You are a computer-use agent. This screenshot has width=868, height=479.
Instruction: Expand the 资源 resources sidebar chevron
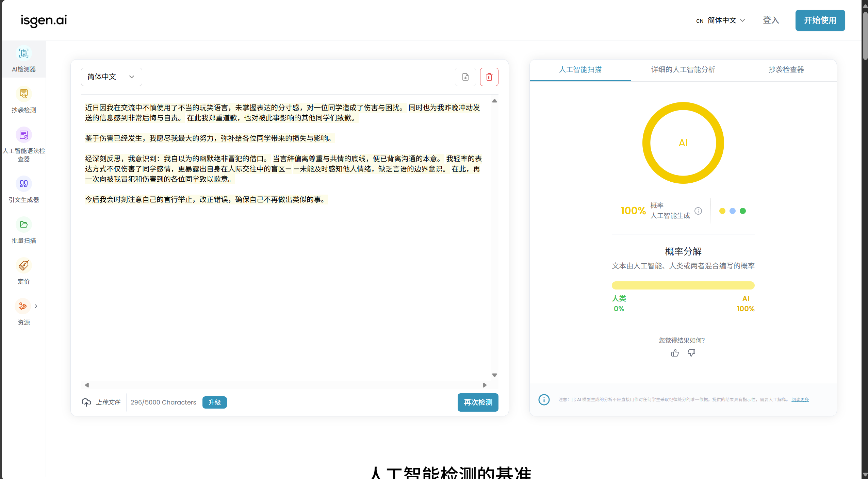(36, 306)
